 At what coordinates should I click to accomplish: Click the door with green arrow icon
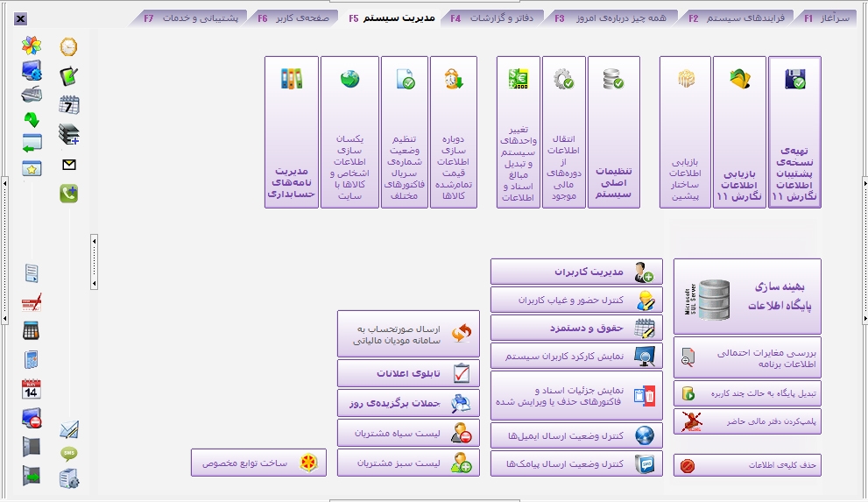[x=32, y=476]
